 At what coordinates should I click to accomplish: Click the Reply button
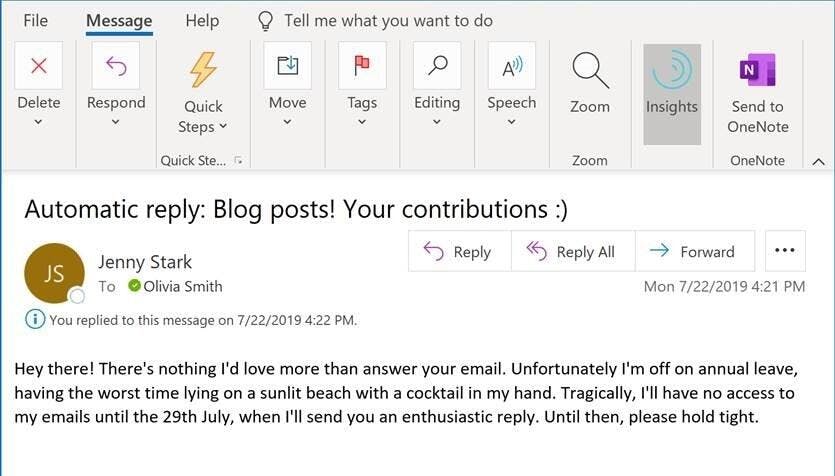point(459,252)
